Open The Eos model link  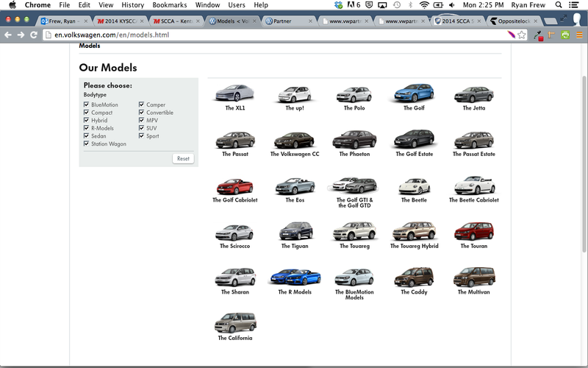pyautogui.click(x=295, y=200)
